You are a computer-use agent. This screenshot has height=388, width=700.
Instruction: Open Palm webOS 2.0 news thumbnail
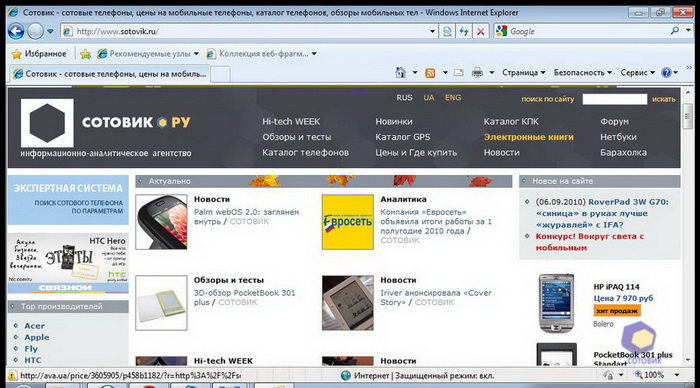pos(161,222)
